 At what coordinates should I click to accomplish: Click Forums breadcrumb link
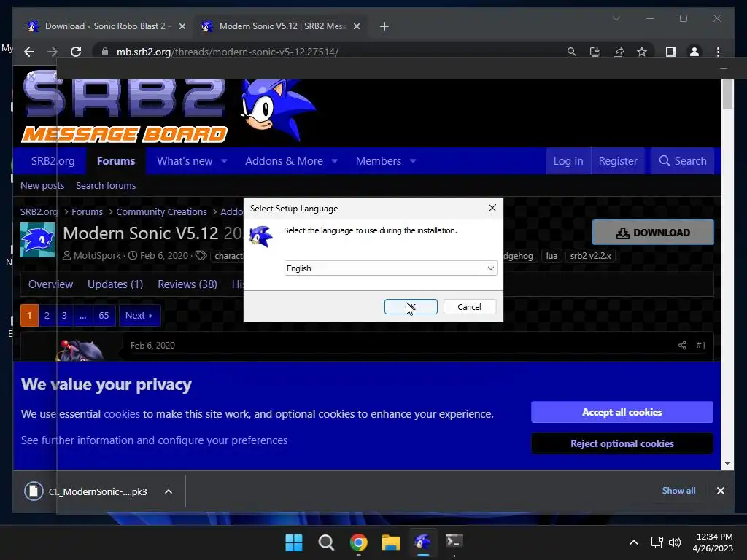tap(88, 212)
